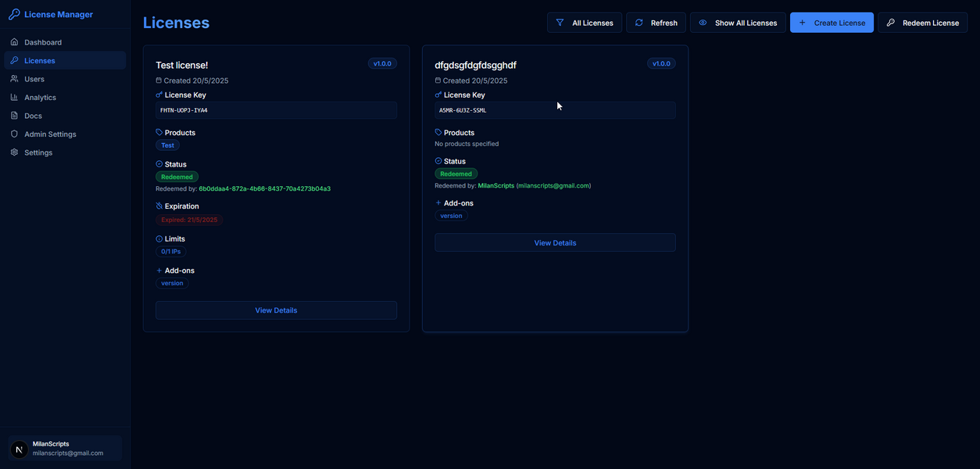Click version add-on badge in Test license card

pos(172,283)
